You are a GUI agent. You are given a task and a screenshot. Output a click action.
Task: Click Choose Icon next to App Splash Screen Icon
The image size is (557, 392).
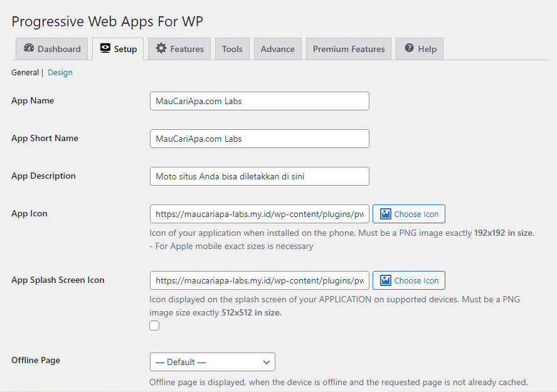tap(408, 280)
